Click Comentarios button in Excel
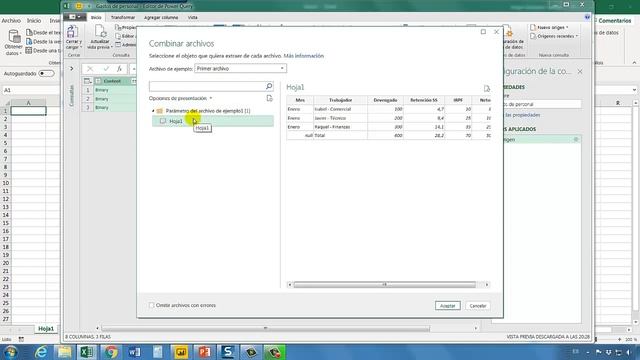640x360 pixels. coord(614,20)
